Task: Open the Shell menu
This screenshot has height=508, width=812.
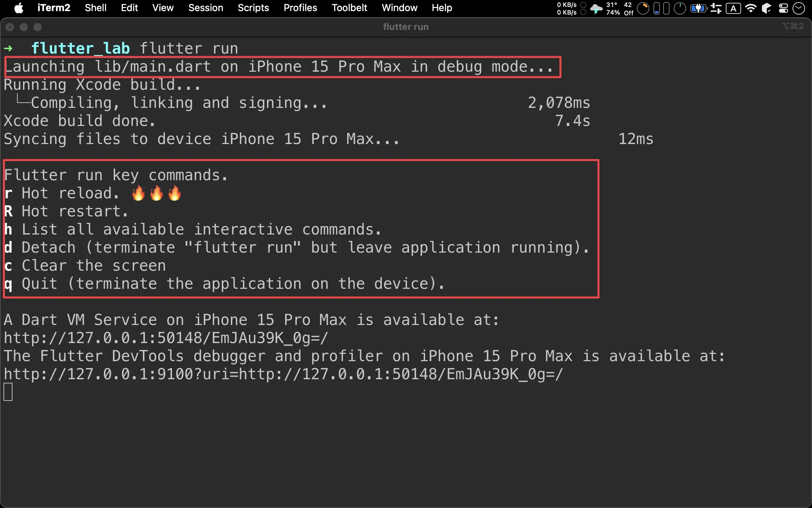Action: click(96, 8)
